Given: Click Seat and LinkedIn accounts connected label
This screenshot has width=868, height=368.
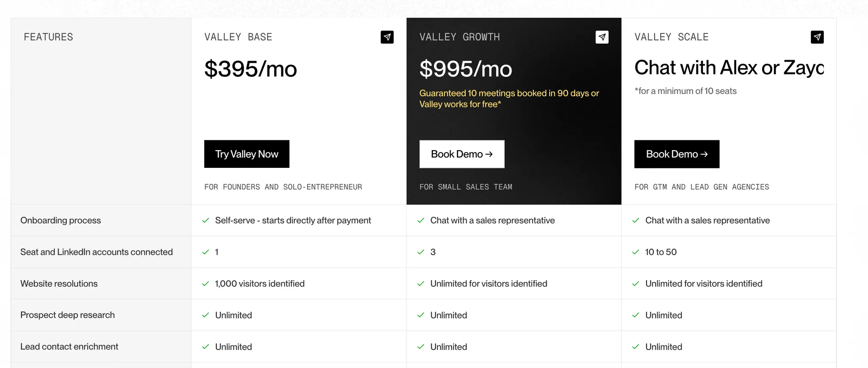Looking at the screenshot, I should pos(97,252).
